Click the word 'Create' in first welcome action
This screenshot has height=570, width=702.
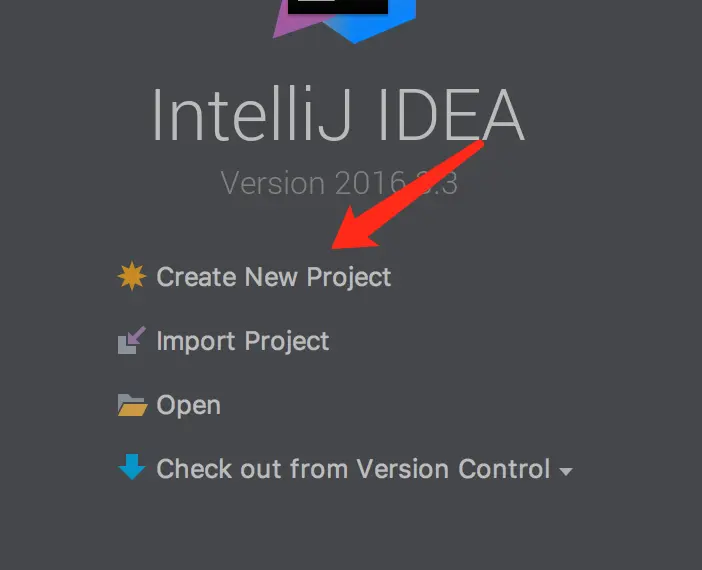(196, 277)
